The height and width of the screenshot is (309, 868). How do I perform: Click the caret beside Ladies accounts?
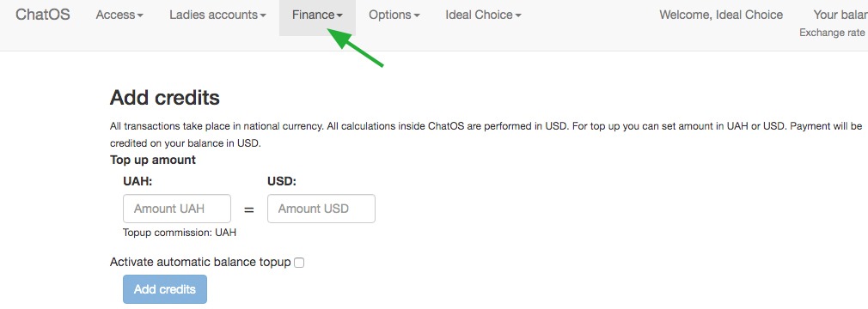click(x=263, y=16)
